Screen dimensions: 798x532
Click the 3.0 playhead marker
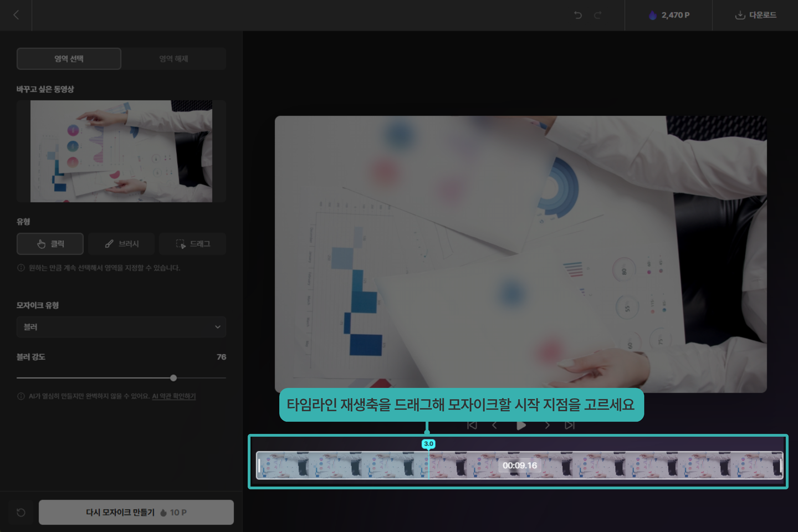point(428,444)
